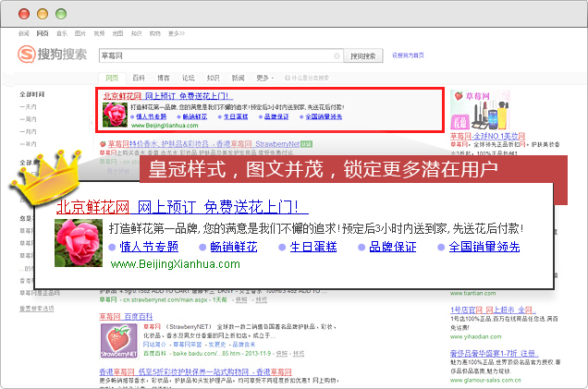
Task: Switch to the 知识 result tab
Action: 213,78
